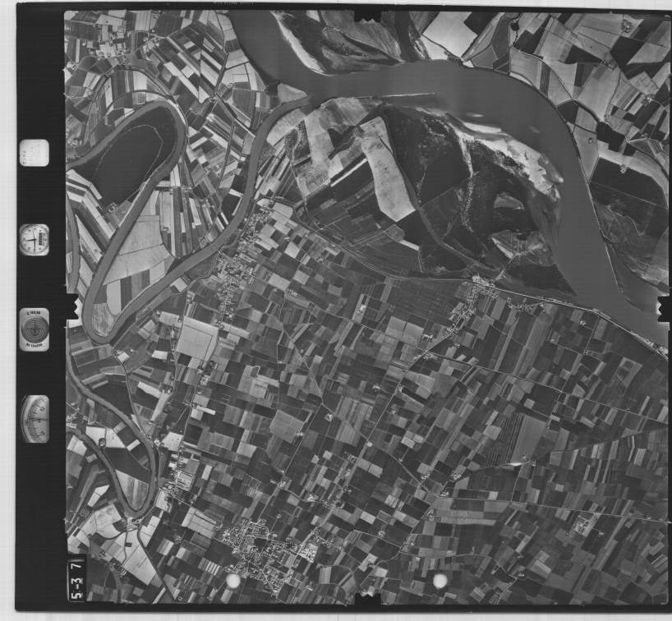Click the left white punch hole near bottom
This screenshot has width=672, height=621.
point(233,581)
